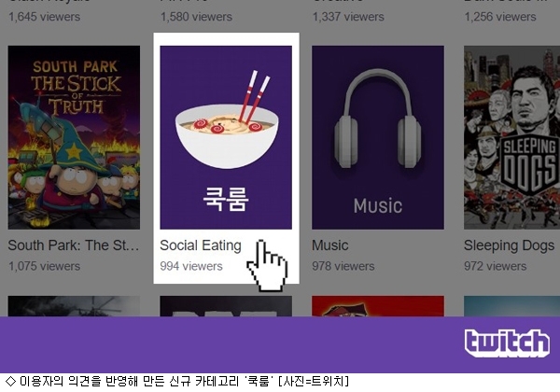This screenshot has width=560, height=392.
Task: Click the 'Sleeping Dogs' title link
Action: (509, 245)
